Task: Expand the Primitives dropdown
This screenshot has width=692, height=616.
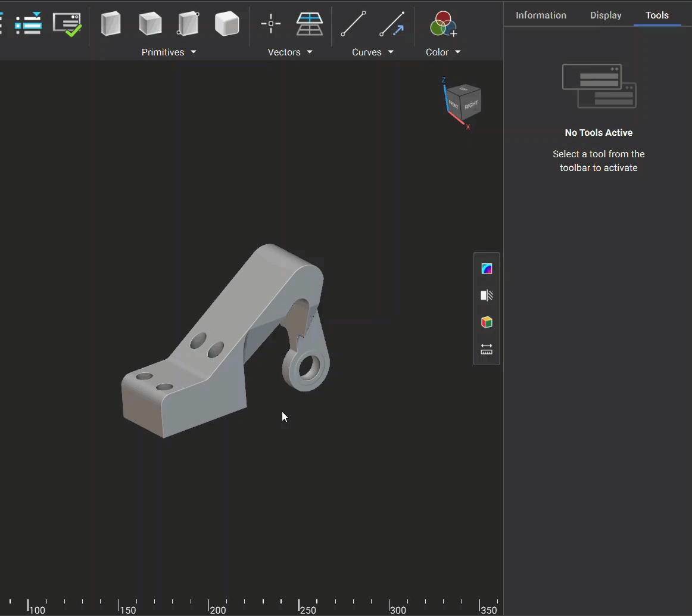Action: pyautogui.click(x=169, y=52)
